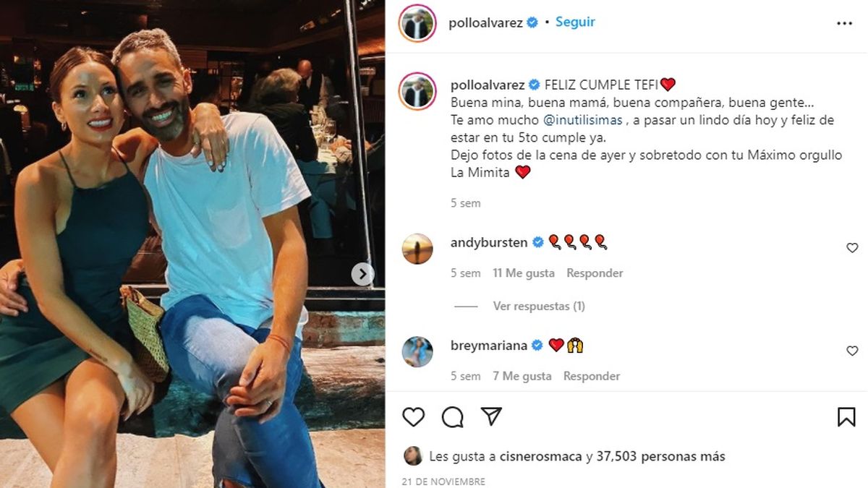Open polloalvarez profile picture in the header
This screenshot has width=868, height=488.
click(x=418, y=23)
